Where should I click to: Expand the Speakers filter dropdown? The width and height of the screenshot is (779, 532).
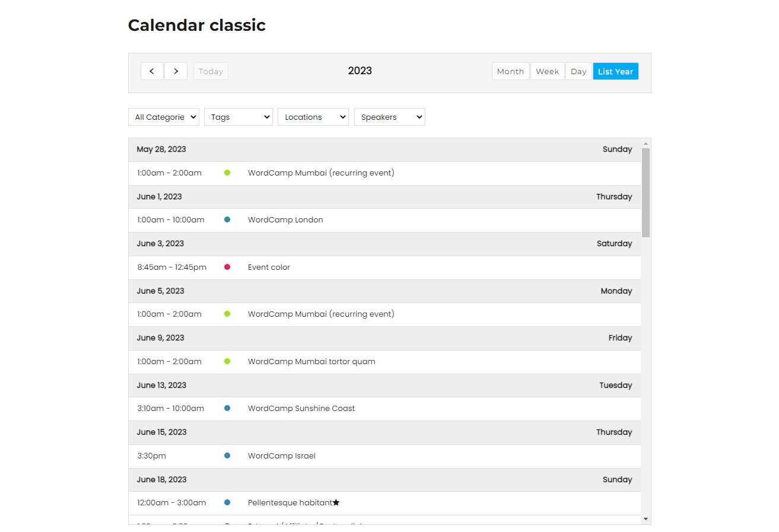389,117
